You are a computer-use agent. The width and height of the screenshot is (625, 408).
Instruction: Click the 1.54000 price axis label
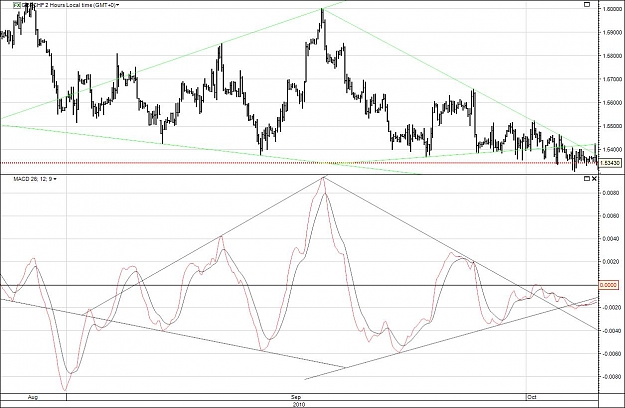pos(612,149)
